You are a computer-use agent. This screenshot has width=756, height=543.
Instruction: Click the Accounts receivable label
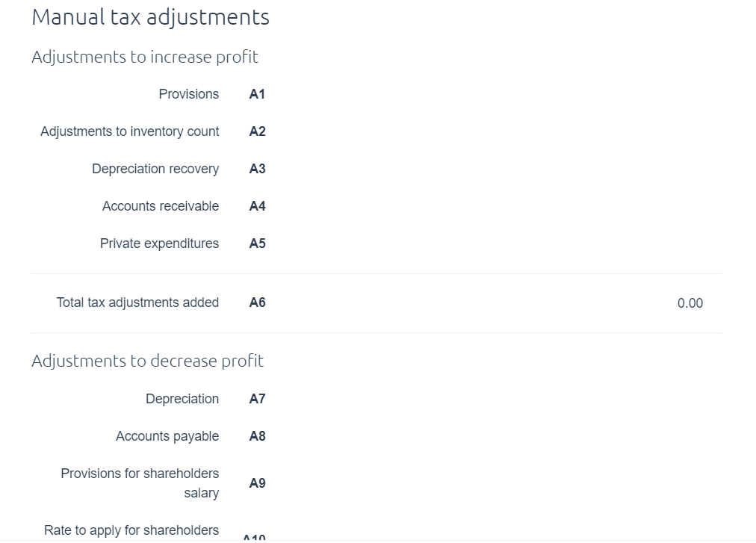(160, 206)
